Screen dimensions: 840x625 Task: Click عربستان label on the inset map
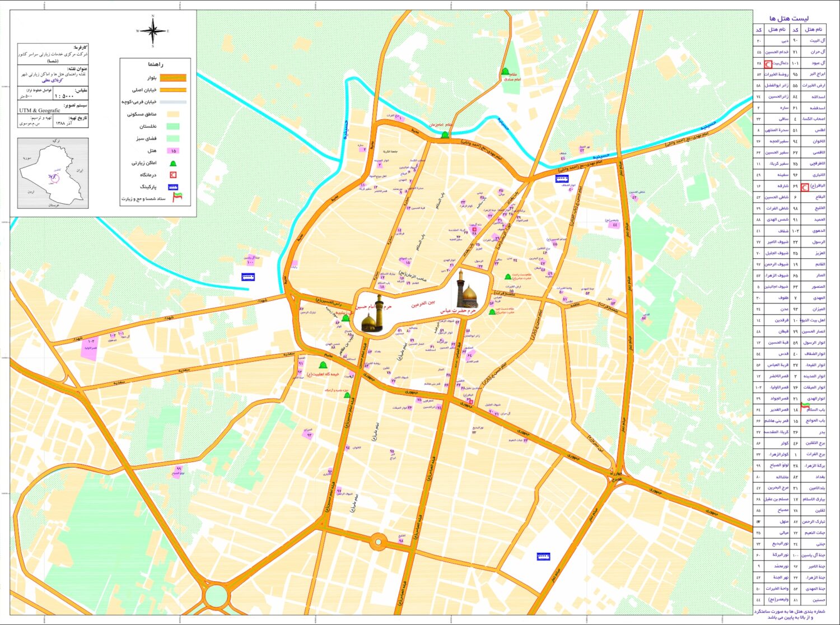click(53, 205)
